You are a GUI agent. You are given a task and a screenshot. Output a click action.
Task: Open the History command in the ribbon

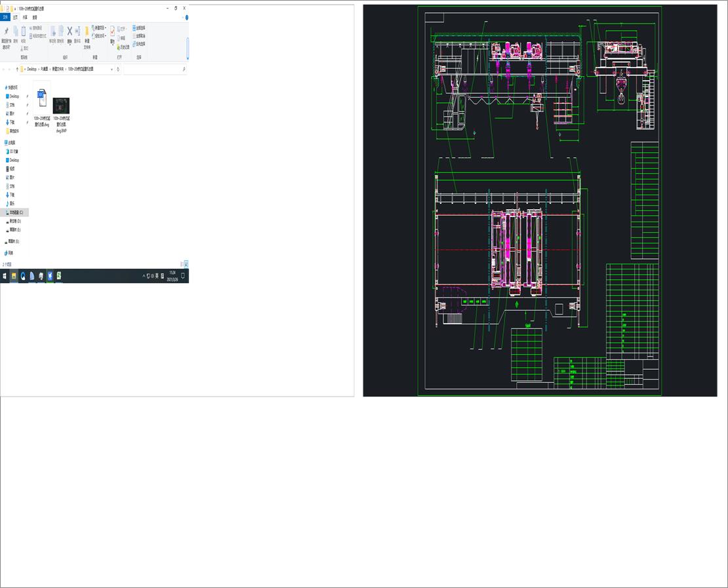point(123,47)
